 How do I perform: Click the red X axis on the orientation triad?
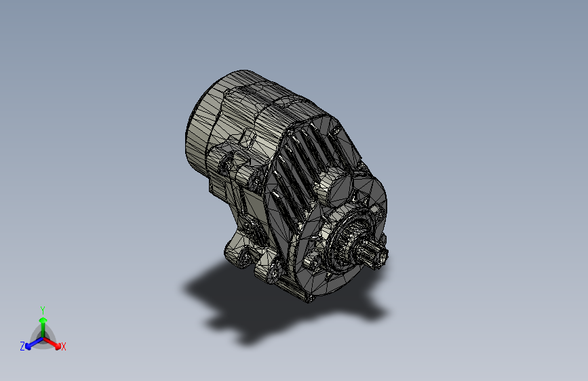52,343
